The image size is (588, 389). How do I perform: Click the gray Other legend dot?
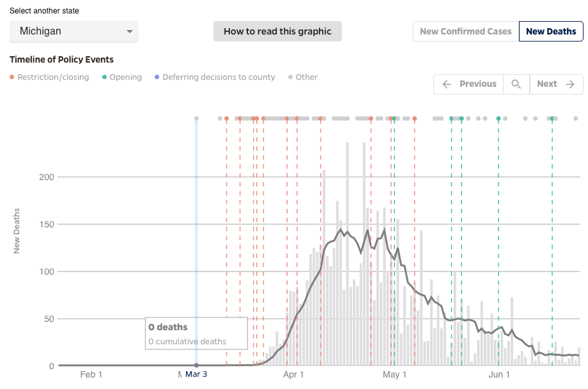[290, 77]
